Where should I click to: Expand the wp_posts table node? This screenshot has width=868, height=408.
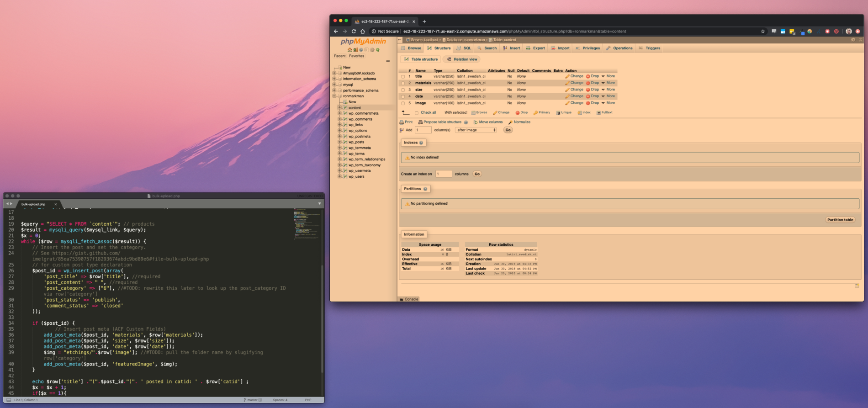(339, 142)
